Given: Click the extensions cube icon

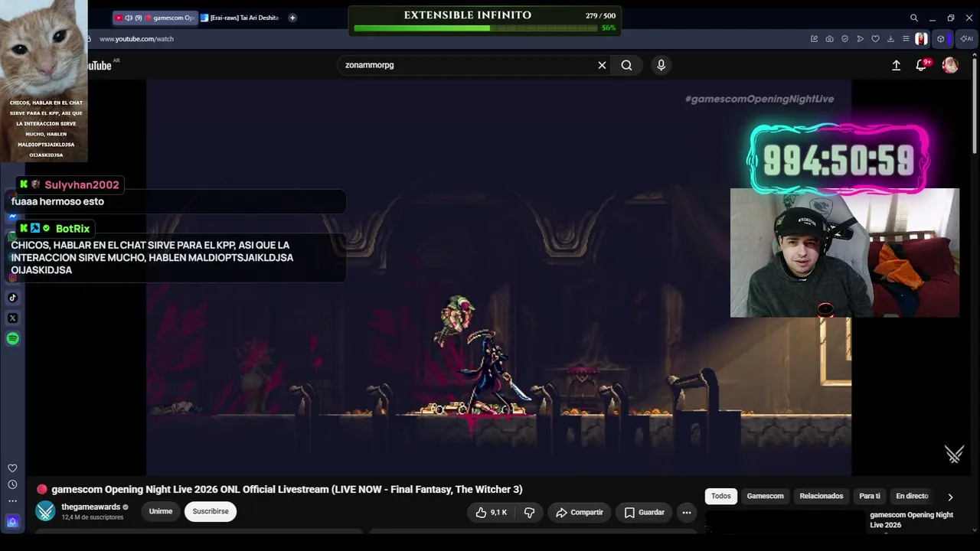Looking at the screenshot, I should click(x=941, y=39).
